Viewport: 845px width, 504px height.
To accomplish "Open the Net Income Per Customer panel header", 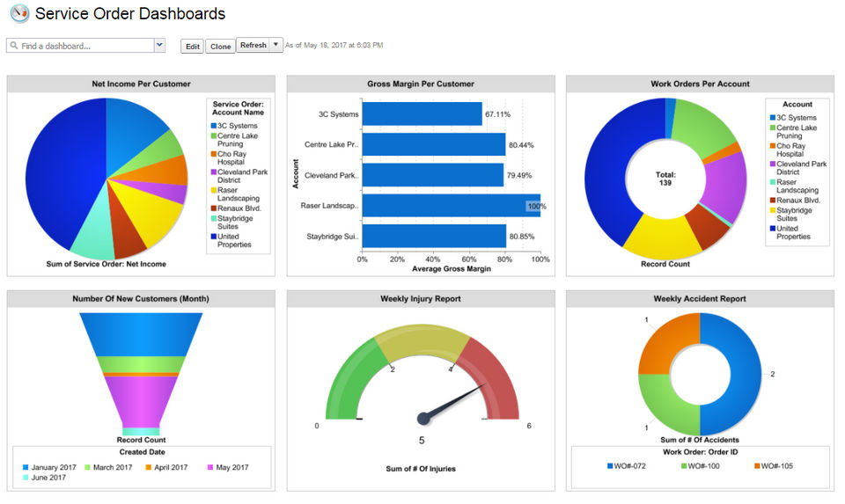I will [x=141, y=84].
